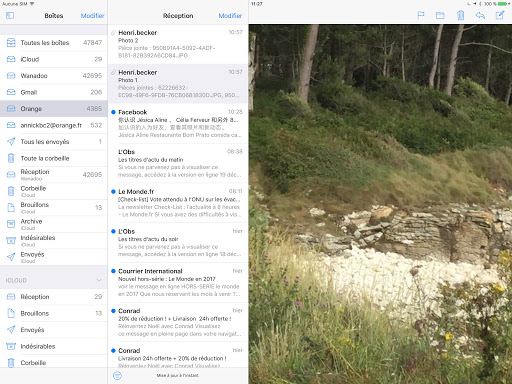The height and width of the screenshot is (384, 512).
Task: Tap the filter icon below message list
Action: point(117,376)
